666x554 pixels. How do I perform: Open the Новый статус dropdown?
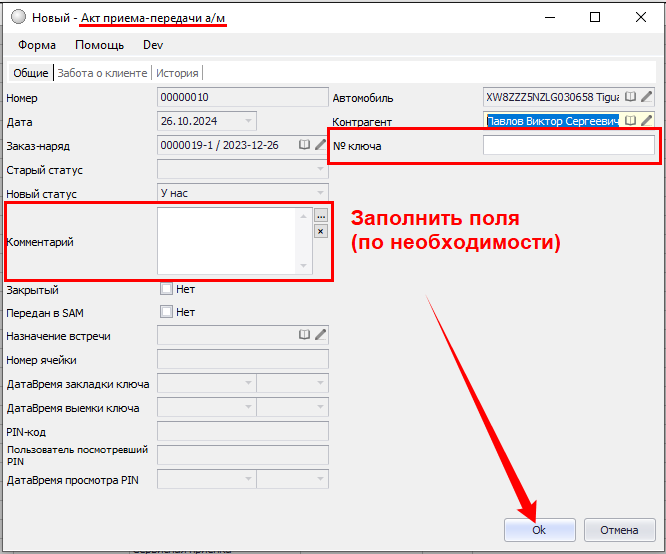[320, 193]
